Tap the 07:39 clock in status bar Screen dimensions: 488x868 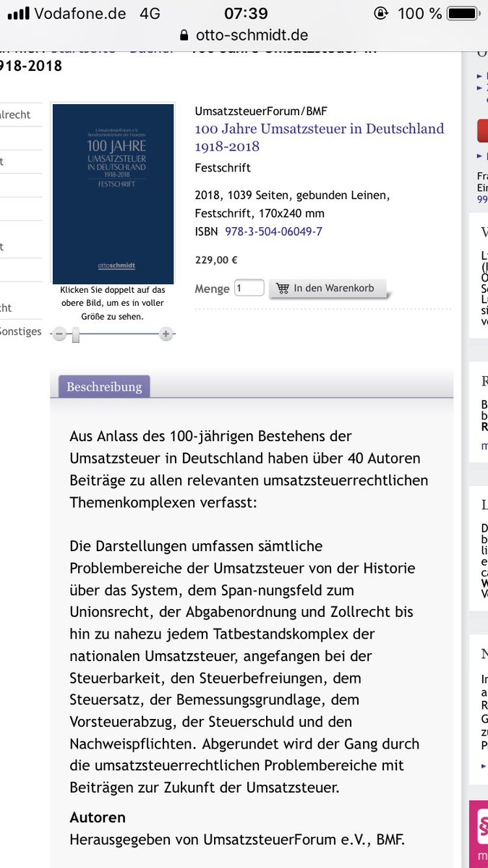pyautogui.click(x=246, y=13)
